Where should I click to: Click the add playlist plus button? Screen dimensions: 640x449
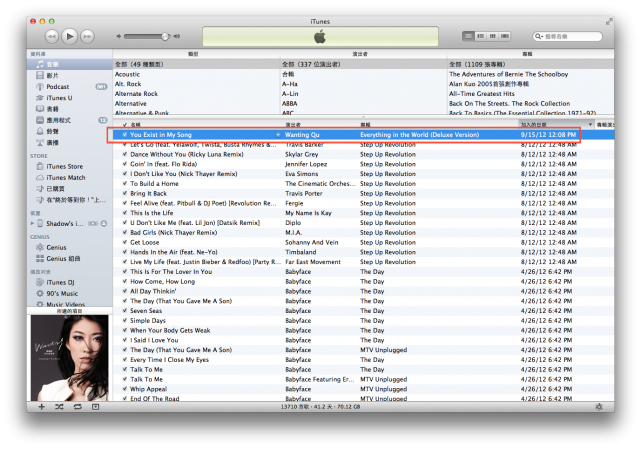coord(41,407)
